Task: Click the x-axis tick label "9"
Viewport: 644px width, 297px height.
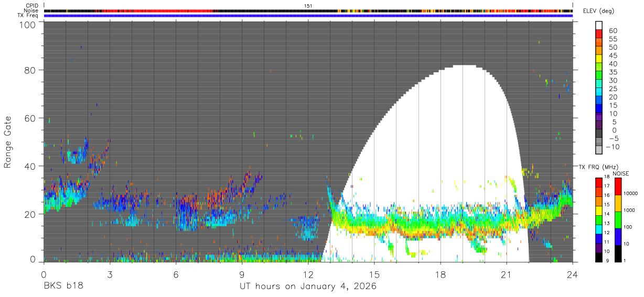Action: pyautogui.click(x=242, y=274)
